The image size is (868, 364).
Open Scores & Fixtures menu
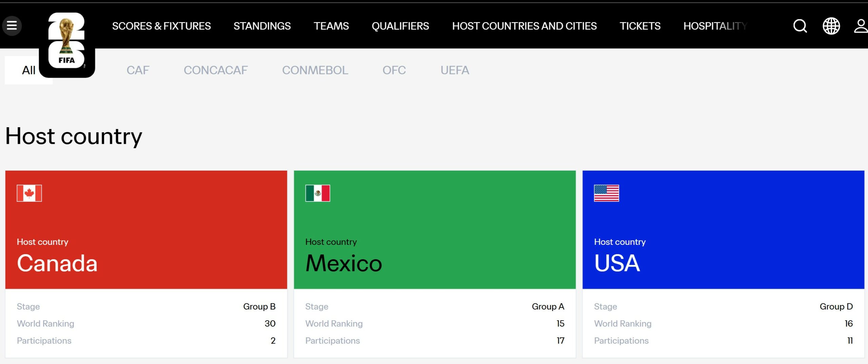click(x=161, y=26)
